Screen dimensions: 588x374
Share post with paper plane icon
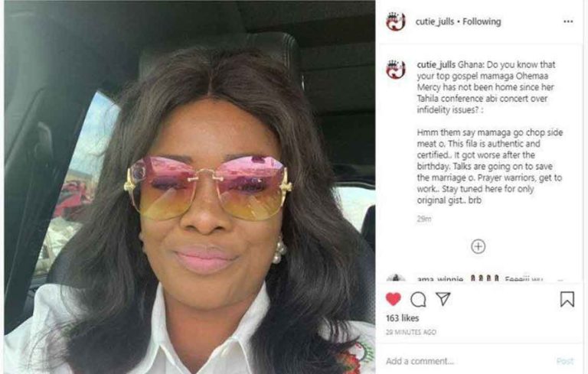tap(443, 299)
